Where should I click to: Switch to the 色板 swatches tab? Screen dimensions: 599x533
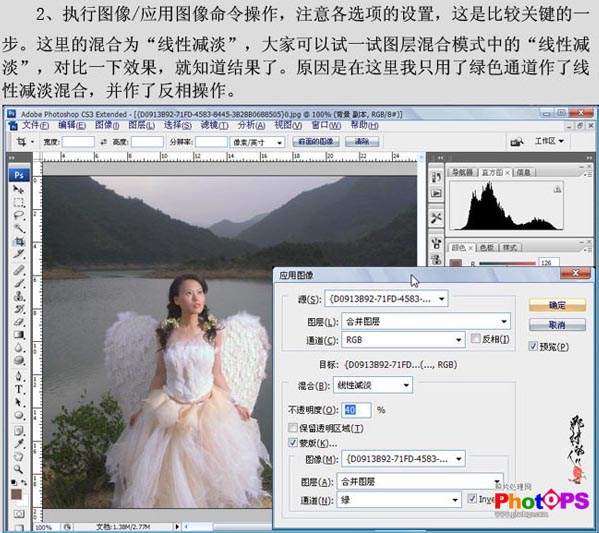486,248
